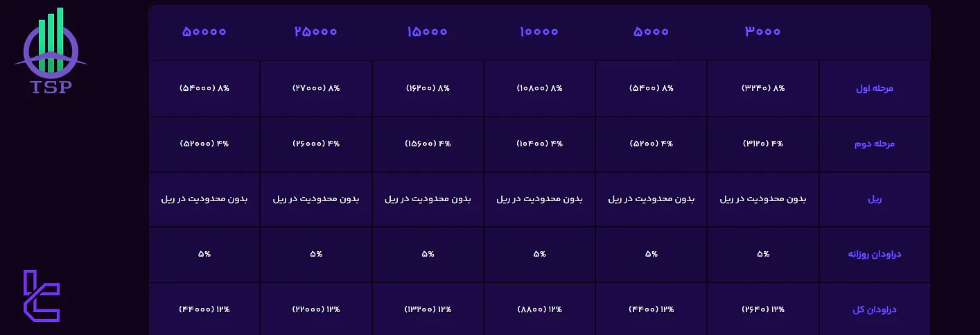Choose the 15000 account column header
Viewport: 980px width, 335px height.
tap(428, 32)
